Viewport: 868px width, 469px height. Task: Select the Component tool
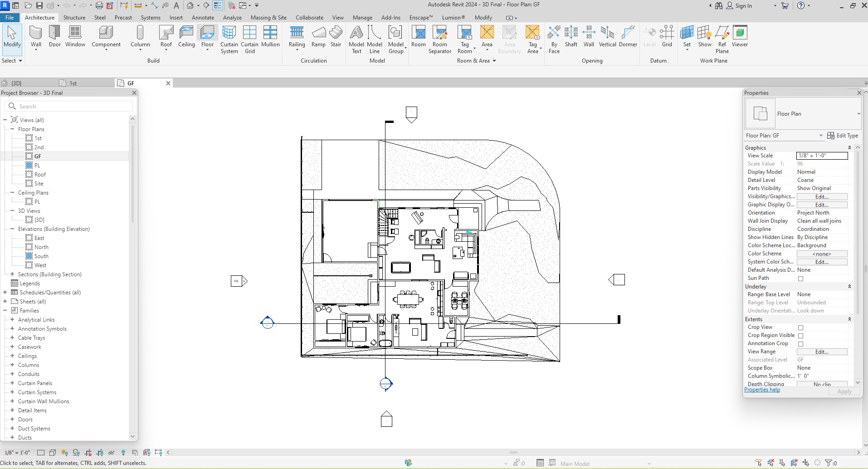106,36
